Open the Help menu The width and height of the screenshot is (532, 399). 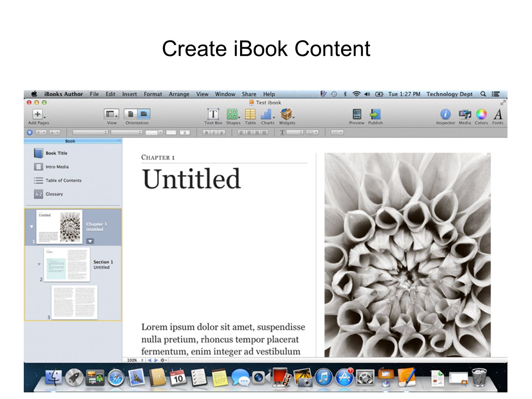pyautogui.click(x=269, y=94)
